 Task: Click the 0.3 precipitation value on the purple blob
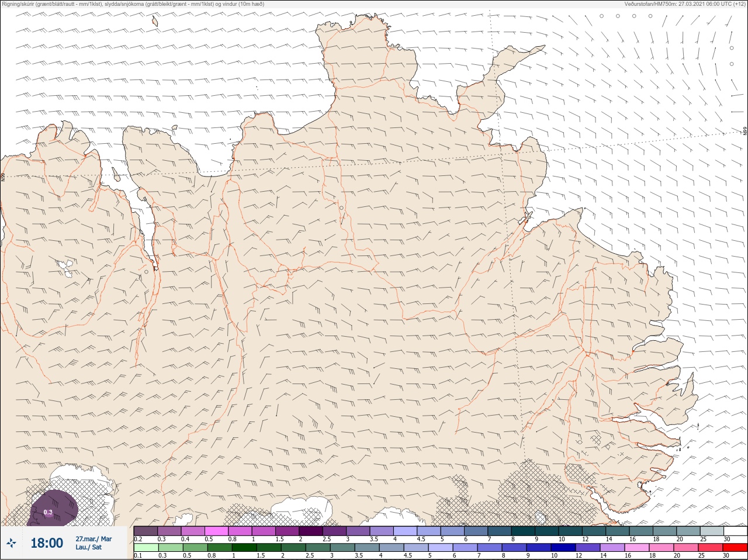[x=48, y=513]
